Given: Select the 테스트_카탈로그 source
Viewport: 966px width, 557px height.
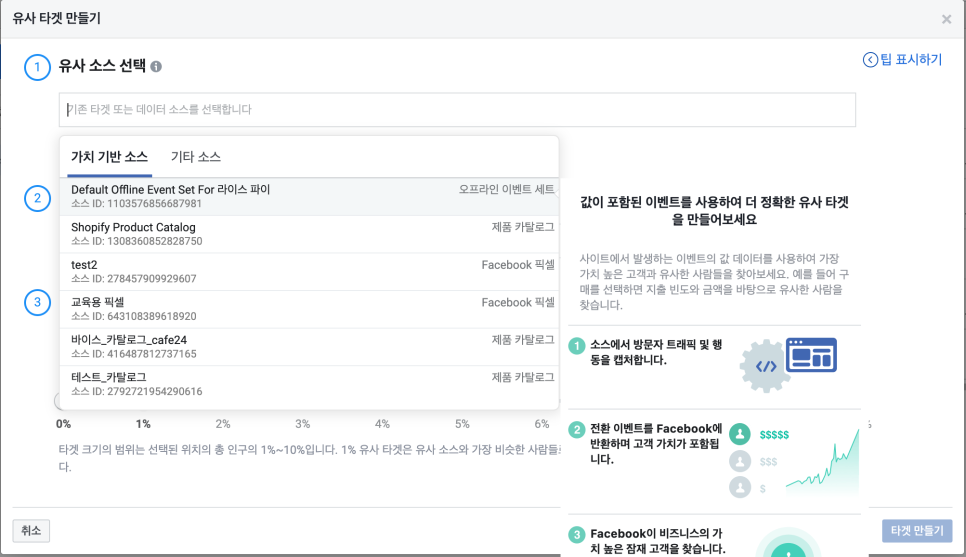Looking at the screenshot, I should pyautogui.click(x=309, y=384).
